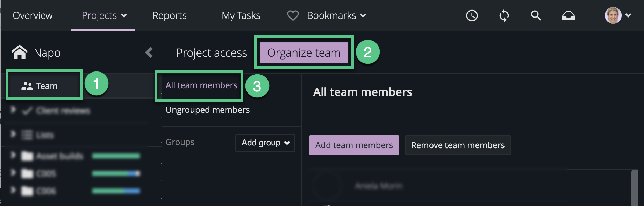This screenshot has height=206, width=644.
Task: Go to the Overview tab
Action: (x=33, y=15)
